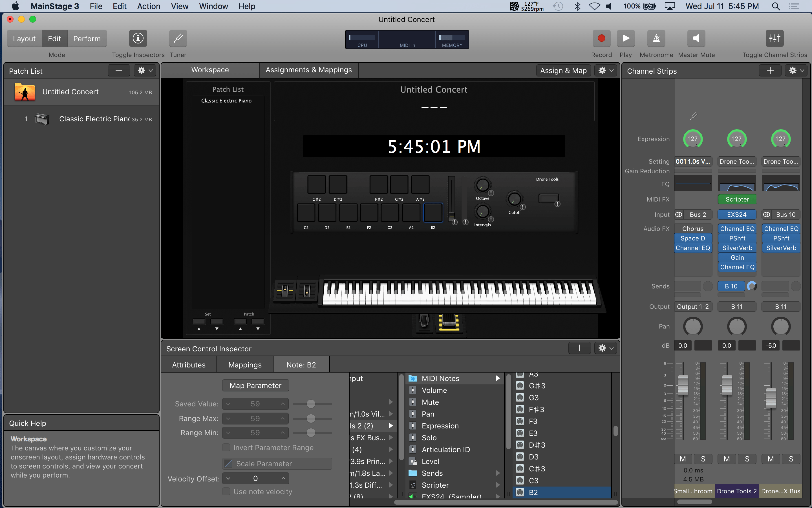Screen dimensions: 812x508
Task: Click the B 10 send button
Action: [731, 286]
